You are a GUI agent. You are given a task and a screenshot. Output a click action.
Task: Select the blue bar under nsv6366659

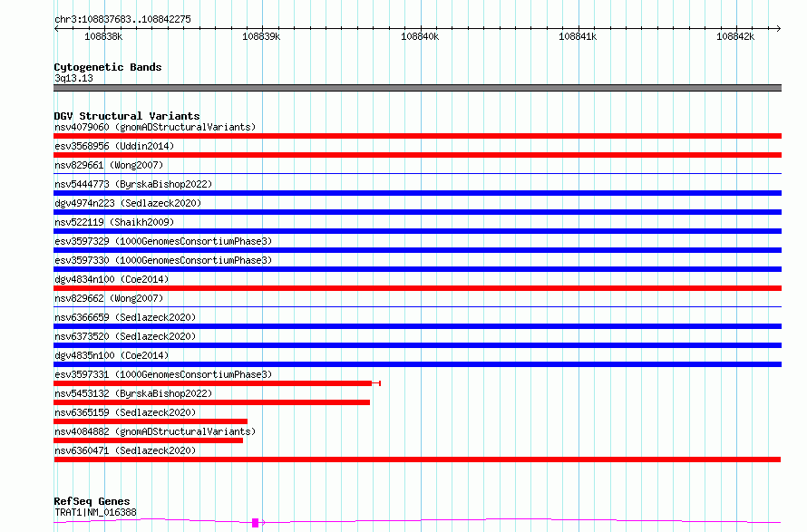(x=417, y=326)
